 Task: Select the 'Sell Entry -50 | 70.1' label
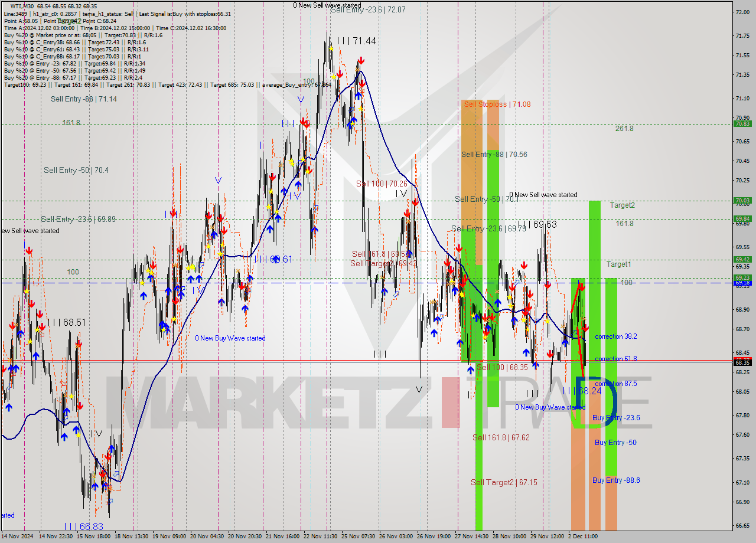coord(487,199)
